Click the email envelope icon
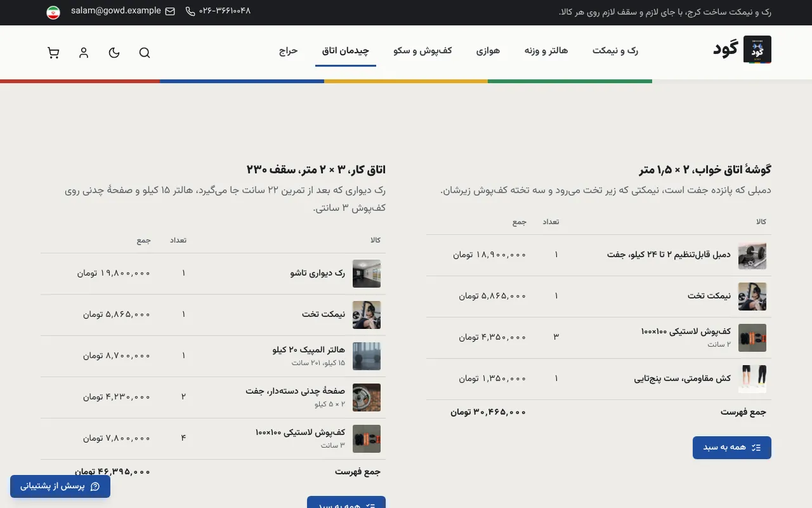 [170, 11]
